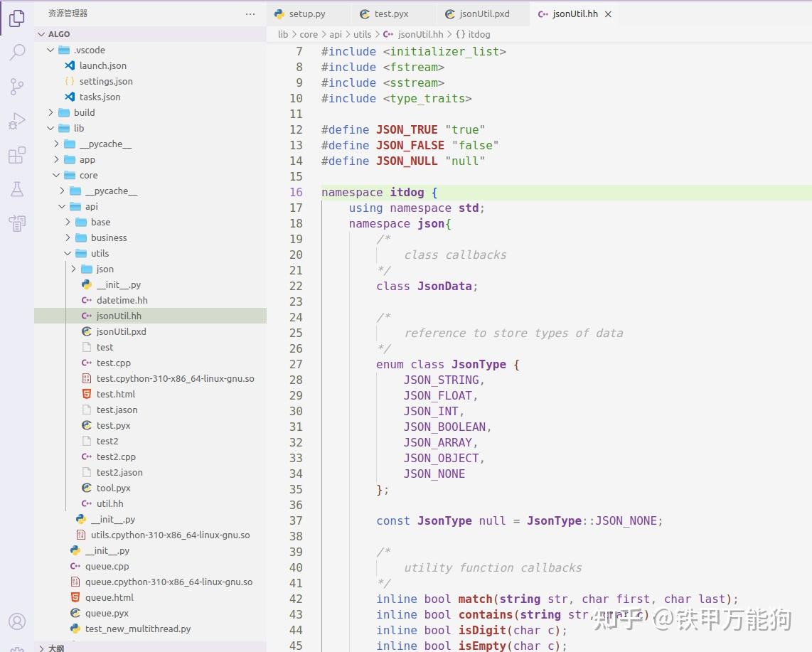Open the Run and Debug view icon

tap(16, 121)
